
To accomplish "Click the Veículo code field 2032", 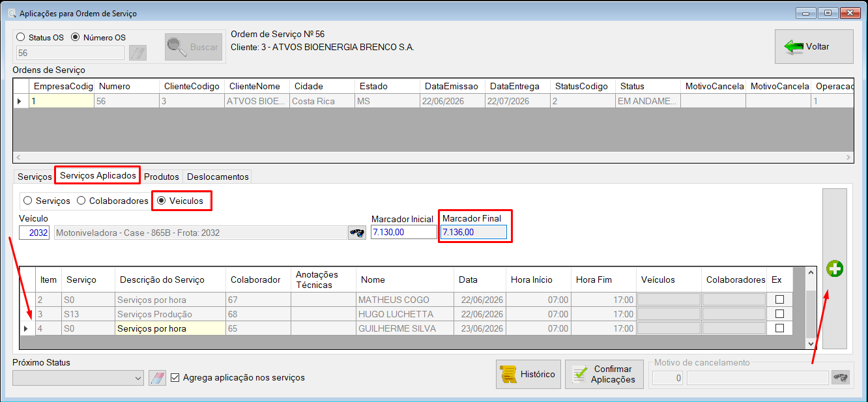I will 34,233.
